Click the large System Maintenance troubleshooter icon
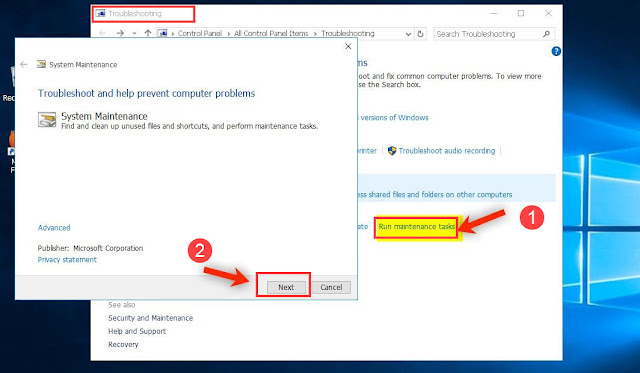The image size is (640, 373). [47, 120]
